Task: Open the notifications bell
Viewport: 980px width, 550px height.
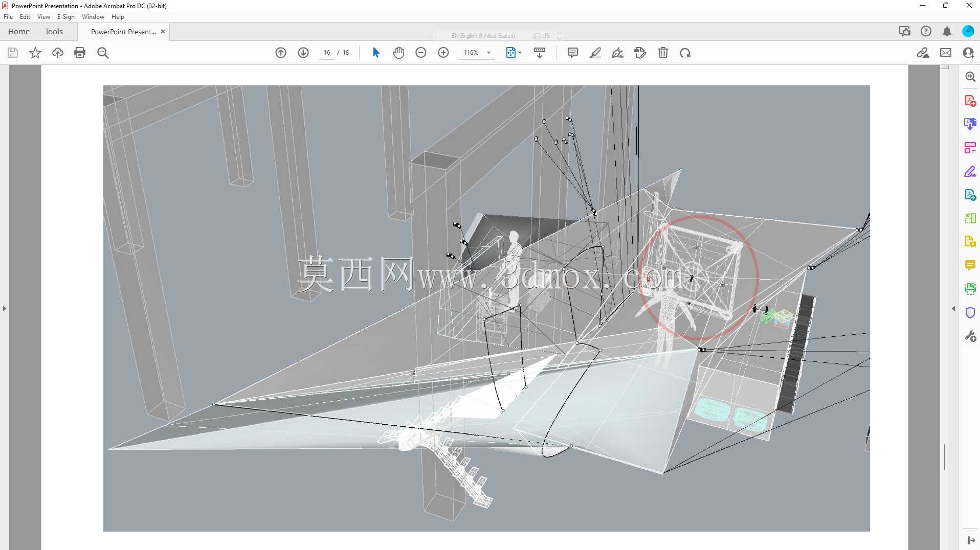Action: (x=947, y=32)
